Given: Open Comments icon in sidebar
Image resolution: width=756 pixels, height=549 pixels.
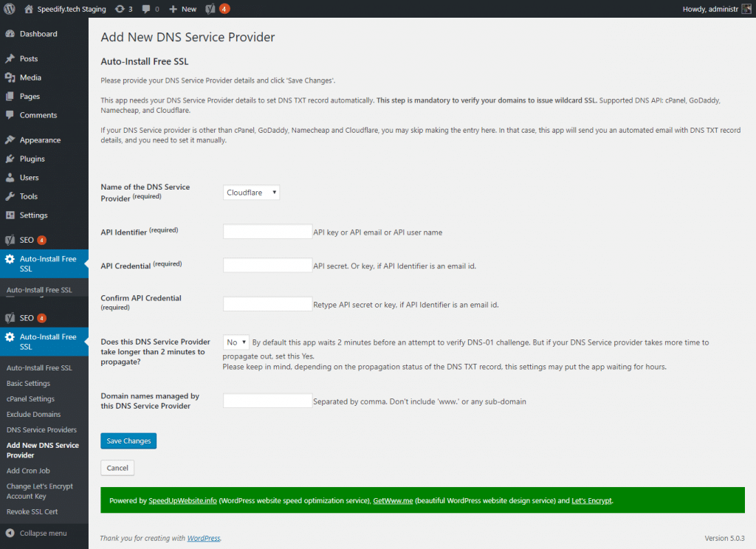Looking at the screenshot, I should [10, 114].
